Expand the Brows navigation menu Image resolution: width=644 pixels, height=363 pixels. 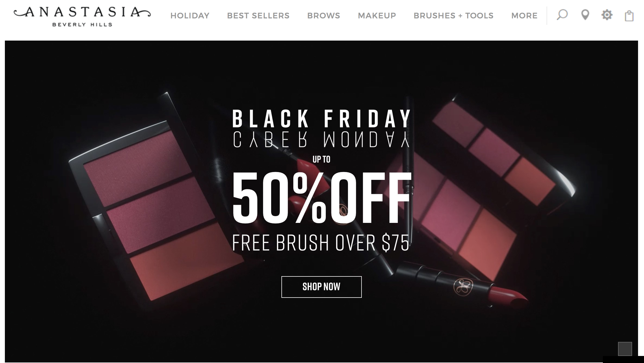point(324,16)
